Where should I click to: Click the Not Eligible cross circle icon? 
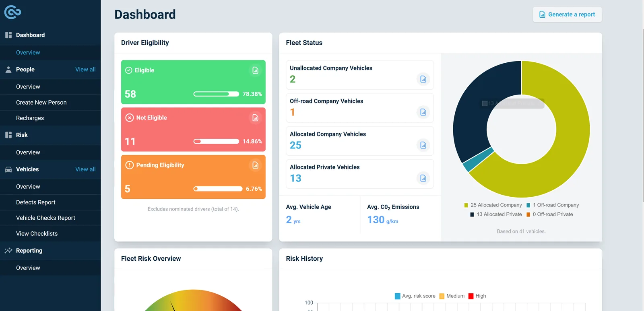(x=130, y=117)
